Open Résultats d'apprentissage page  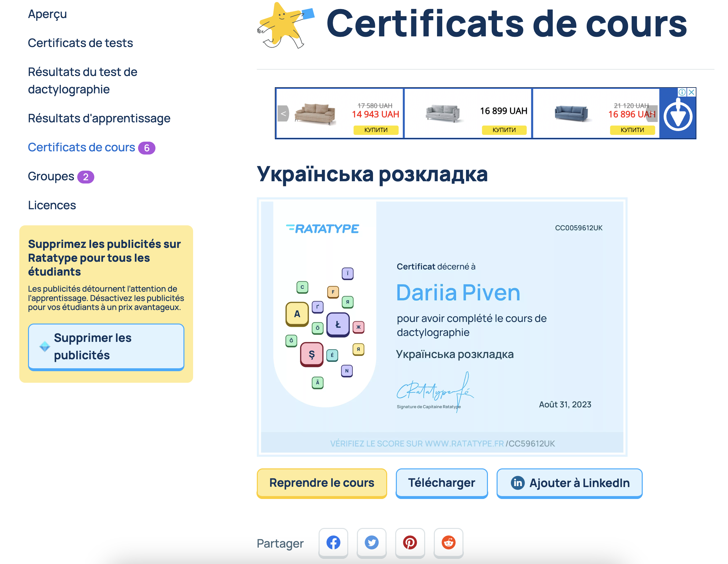click(x=99, y=118)
